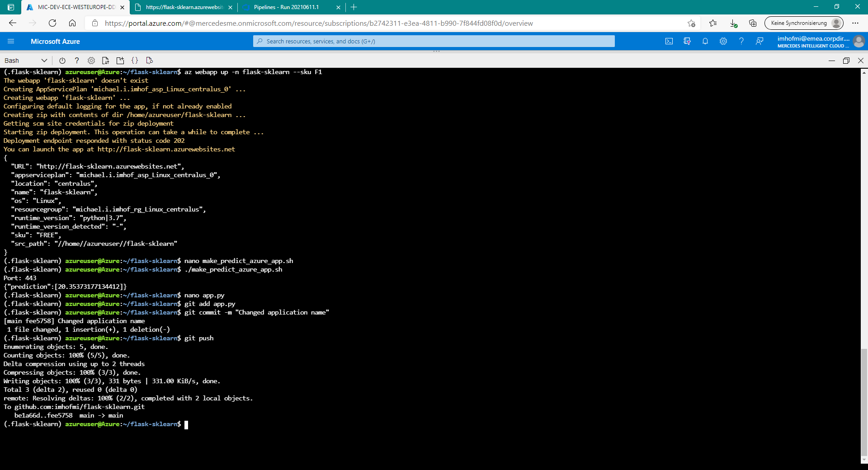Click the launch URL http://flask-sklearn.azurewebsites.net line

[119, 149]
